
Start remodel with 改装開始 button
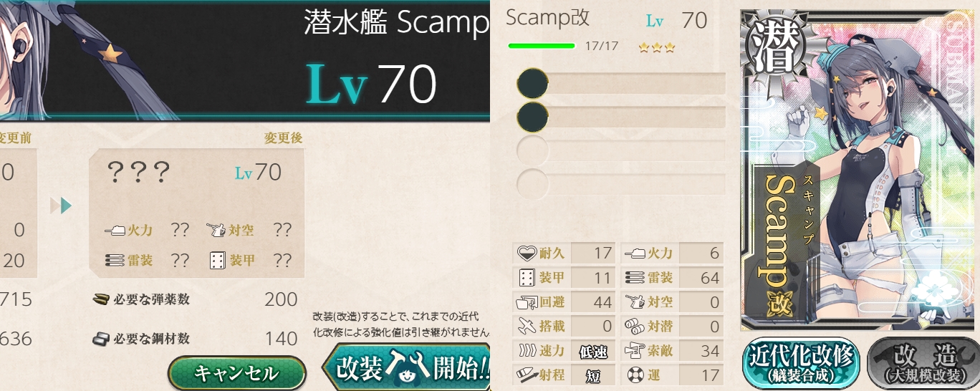pos(407,367)
